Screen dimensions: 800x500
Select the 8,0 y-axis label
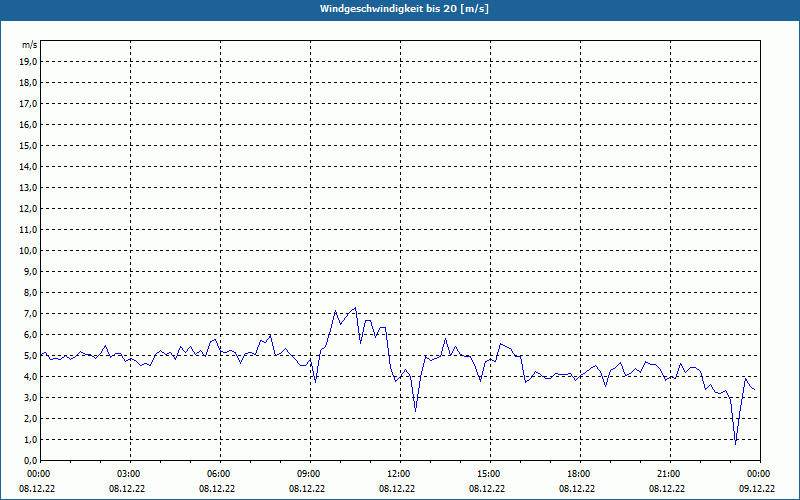(30, 292)
